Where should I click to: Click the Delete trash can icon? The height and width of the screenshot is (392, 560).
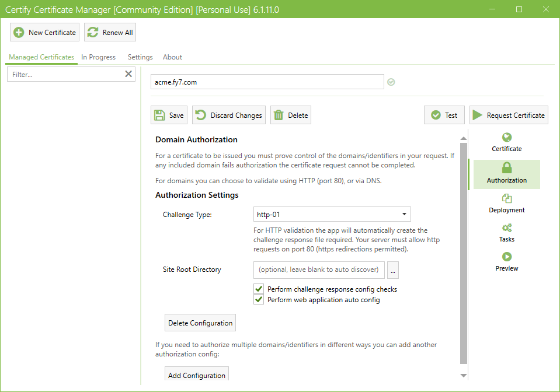coord(279,116)
